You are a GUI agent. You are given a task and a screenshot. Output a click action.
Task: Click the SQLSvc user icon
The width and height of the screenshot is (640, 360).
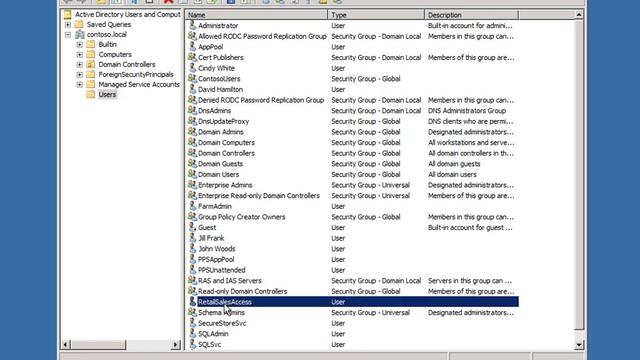pyautogui.click(x=192, y=344)
